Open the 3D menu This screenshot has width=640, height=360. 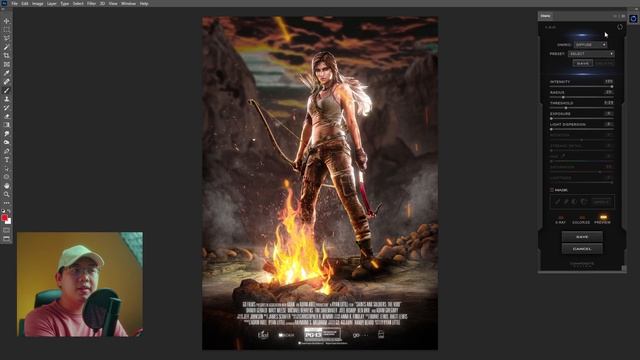[102, 4]
